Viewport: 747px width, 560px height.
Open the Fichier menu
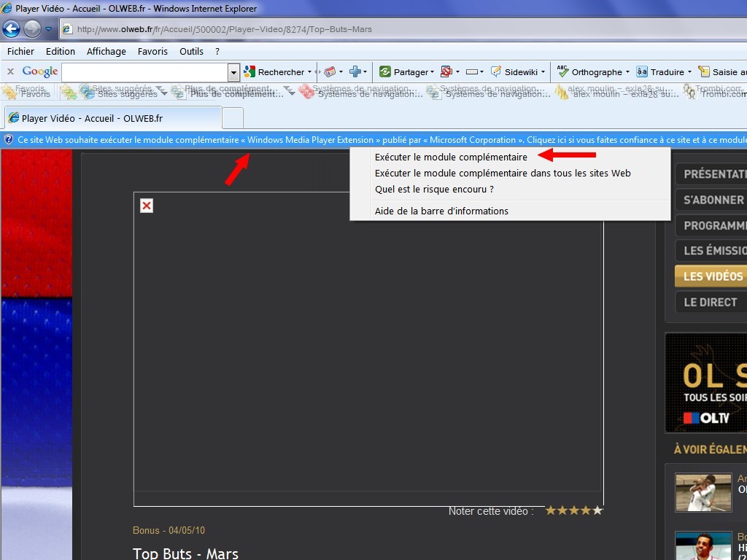click(20, 52)
